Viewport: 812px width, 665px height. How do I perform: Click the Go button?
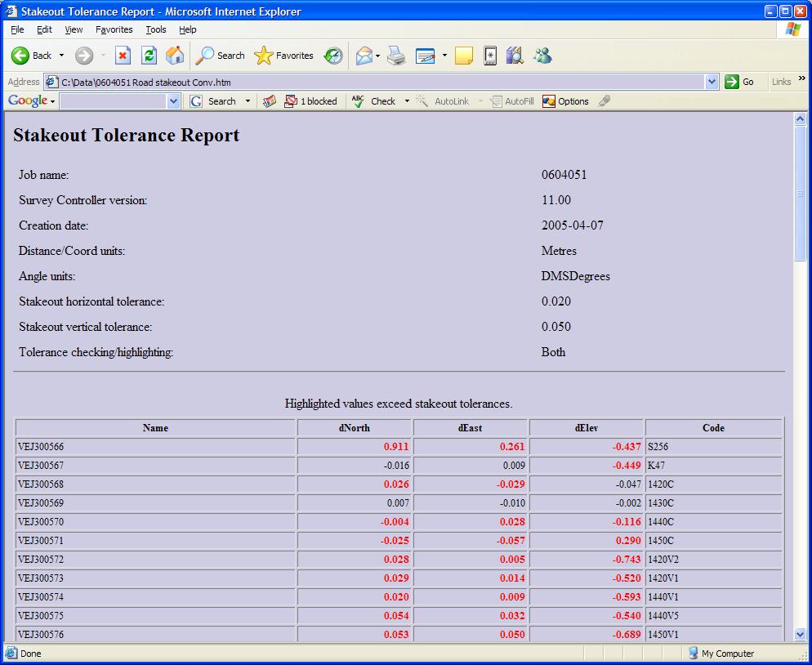click(x=739, y=82)
